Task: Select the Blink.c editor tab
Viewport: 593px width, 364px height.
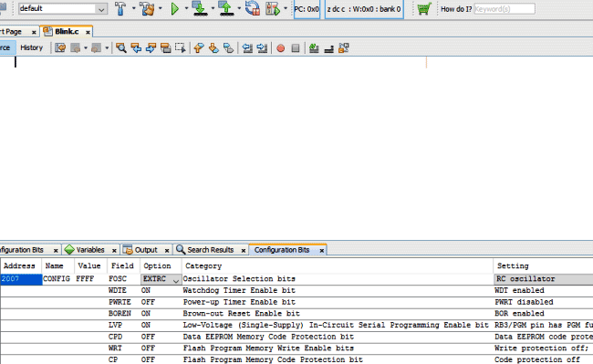Action: 67,31
